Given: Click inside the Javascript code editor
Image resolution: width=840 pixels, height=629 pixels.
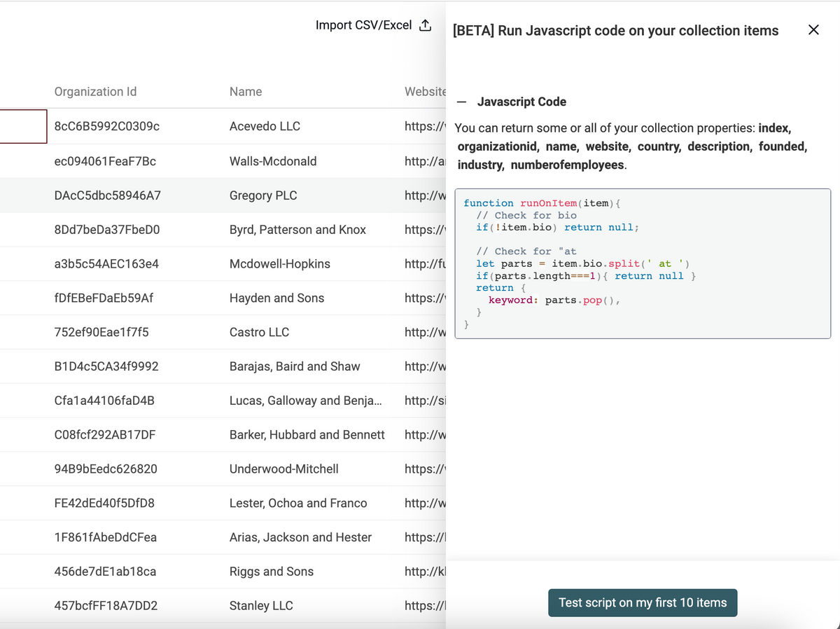Looking at the screenshot, I should click(642, 263).
